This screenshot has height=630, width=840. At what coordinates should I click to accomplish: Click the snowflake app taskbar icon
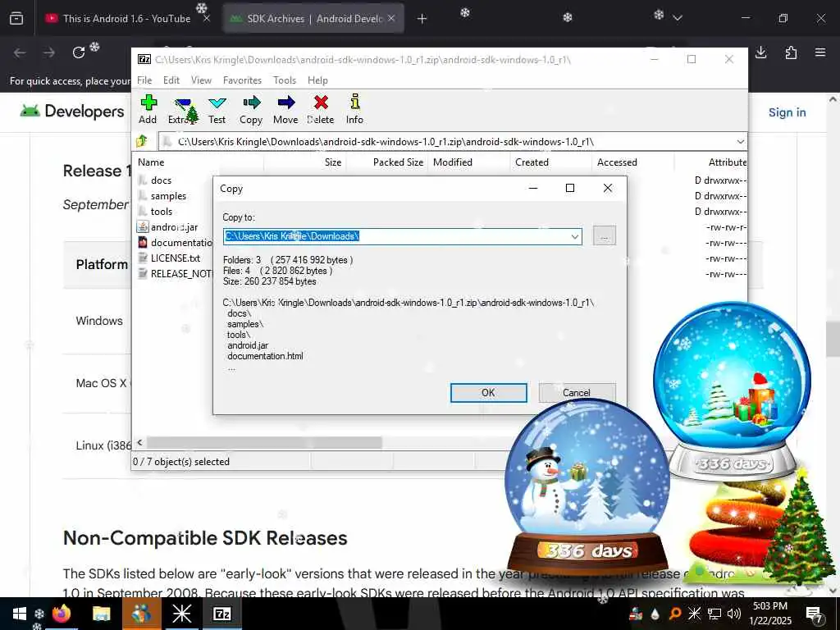point(181,614)
